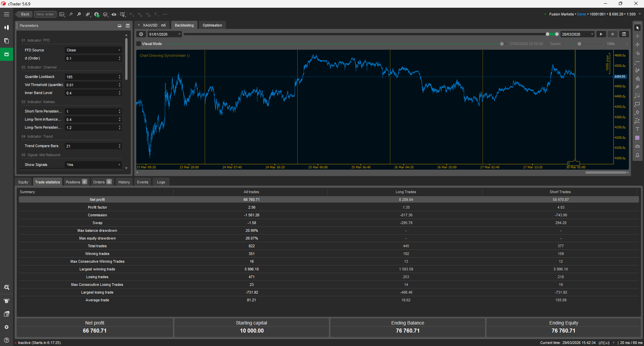
Task: Select the Text drawing tool
Action: 637,129
